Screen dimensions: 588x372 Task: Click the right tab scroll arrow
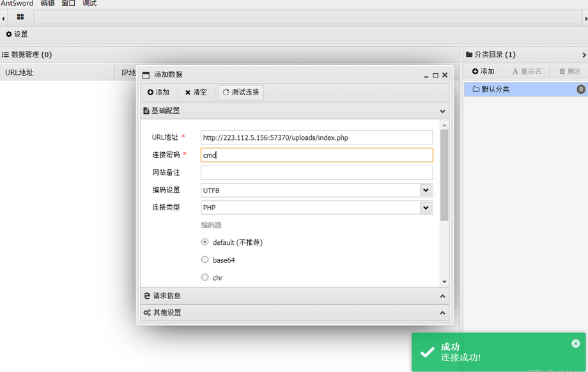[585, 18]
